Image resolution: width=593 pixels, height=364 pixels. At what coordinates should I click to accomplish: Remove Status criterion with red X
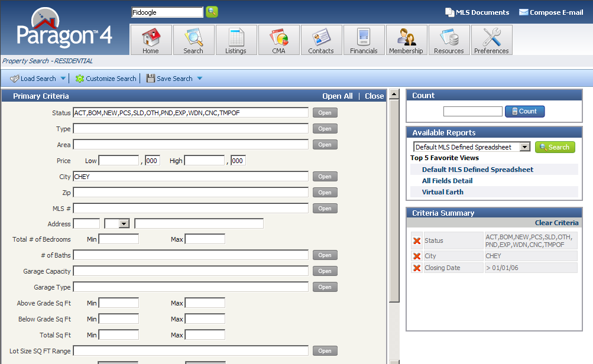point(417,241)
